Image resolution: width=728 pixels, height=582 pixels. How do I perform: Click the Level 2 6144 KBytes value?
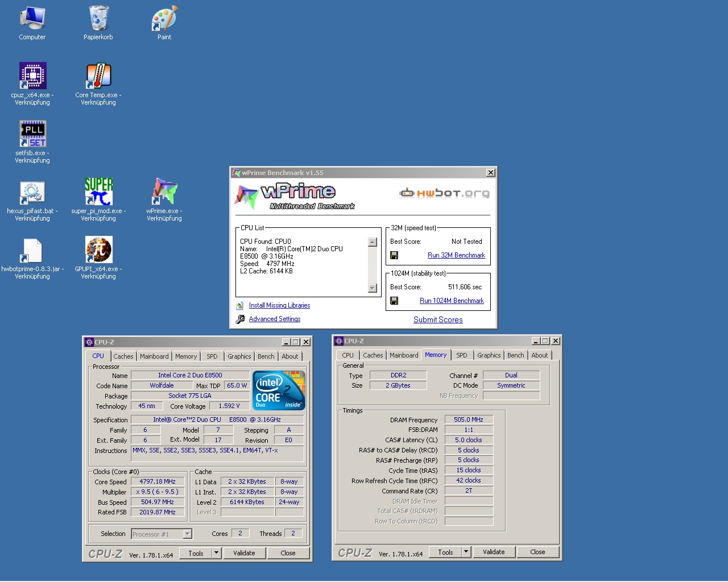click(x=247, y=502)
